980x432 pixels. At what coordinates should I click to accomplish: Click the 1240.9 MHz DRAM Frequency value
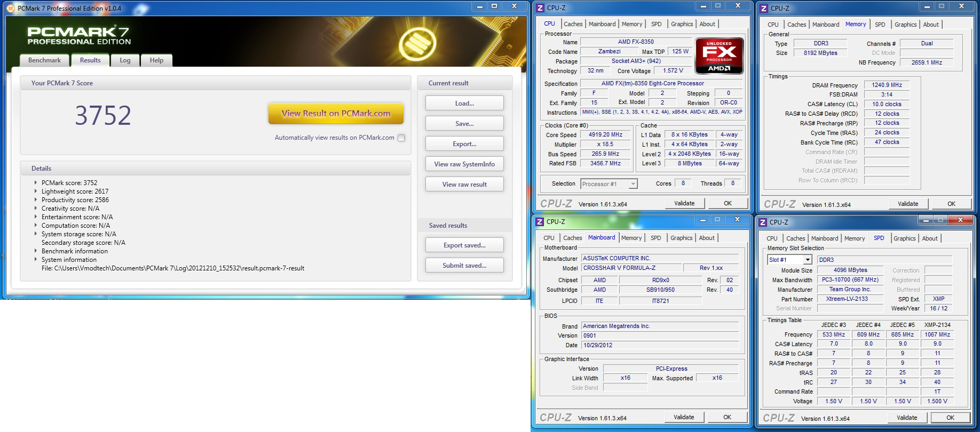887,85
